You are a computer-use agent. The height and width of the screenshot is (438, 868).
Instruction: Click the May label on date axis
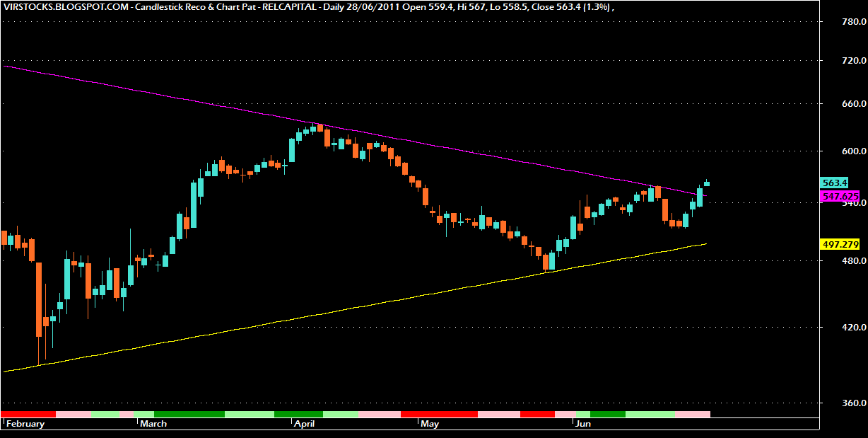point(430,425)
